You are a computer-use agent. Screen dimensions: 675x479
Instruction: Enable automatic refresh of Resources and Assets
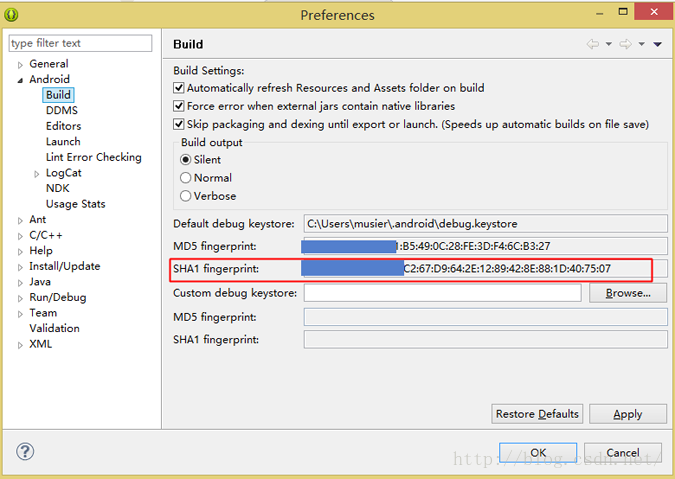(179, 88)
